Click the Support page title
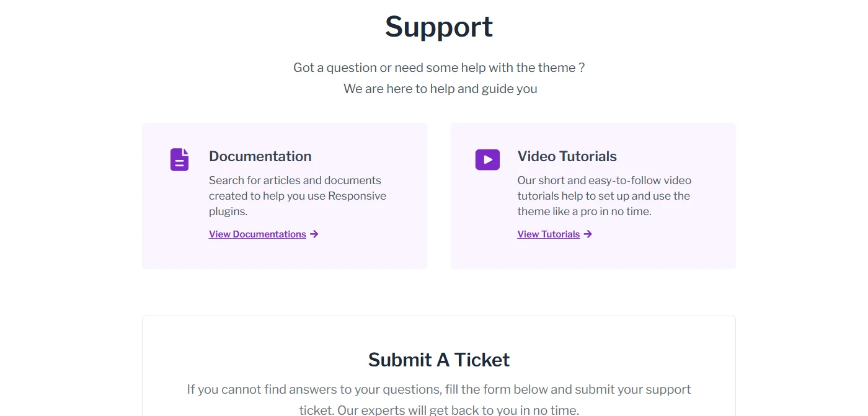Viewport: 868px width, 416px height. (438, 26)
